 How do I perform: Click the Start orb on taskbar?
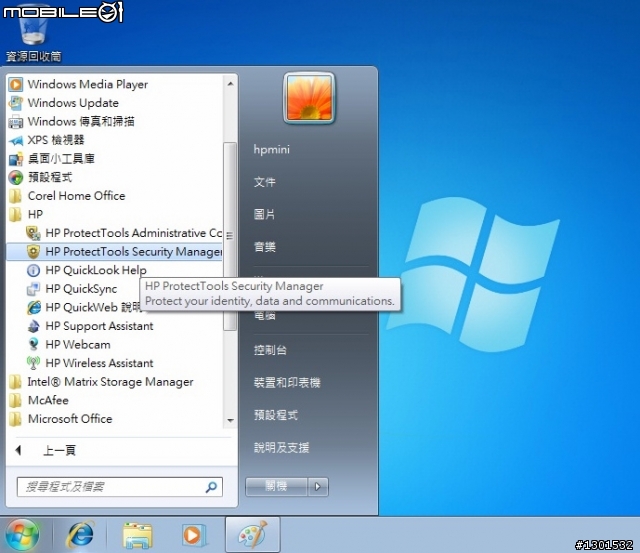click(x=22, y=535)
